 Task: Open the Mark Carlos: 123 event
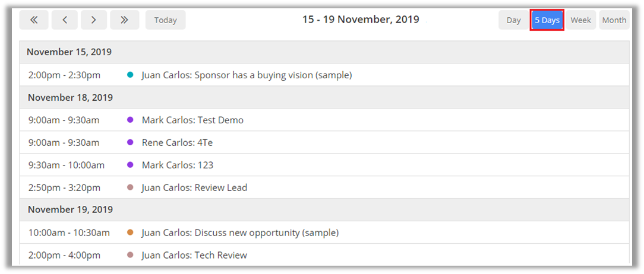[177, 165]
